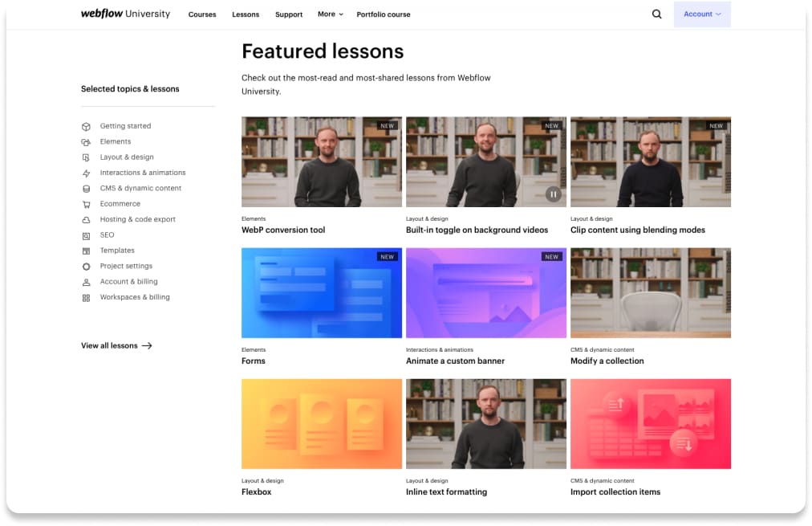812x526 pixels.
Task: Pause the background videos lesson preview
Action: [x=553, y=194]
